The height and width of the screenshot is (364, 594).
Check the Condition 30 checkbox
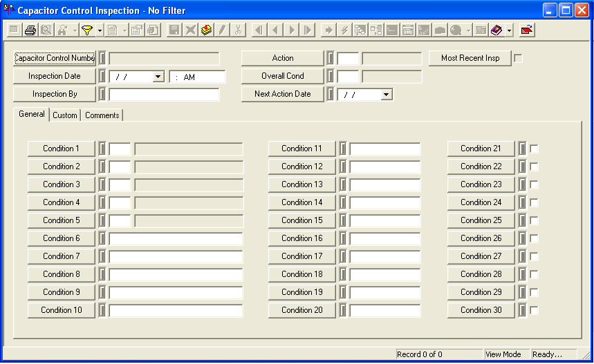click(x=534, y=310)
